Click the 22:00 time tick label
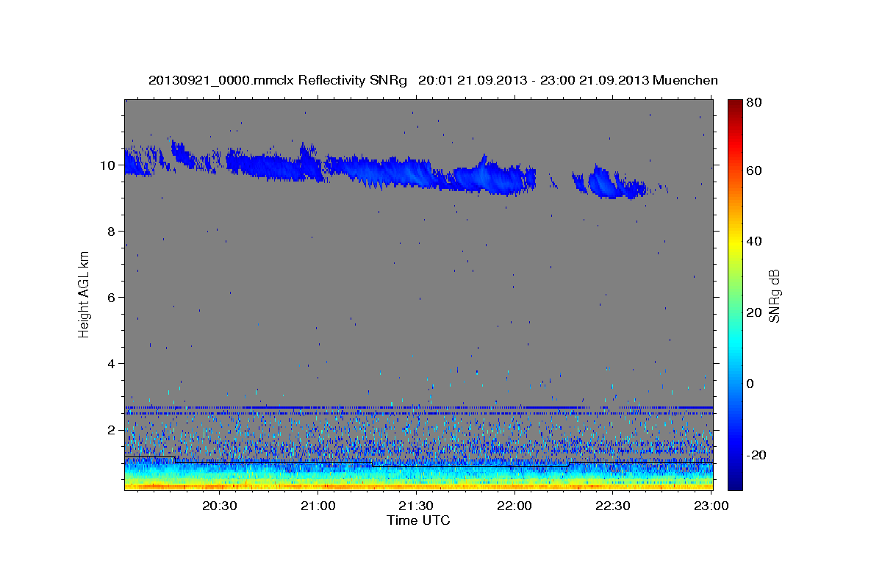Image resolution: width=882 pixels, height=588 pixels. (x=514, y=506)
